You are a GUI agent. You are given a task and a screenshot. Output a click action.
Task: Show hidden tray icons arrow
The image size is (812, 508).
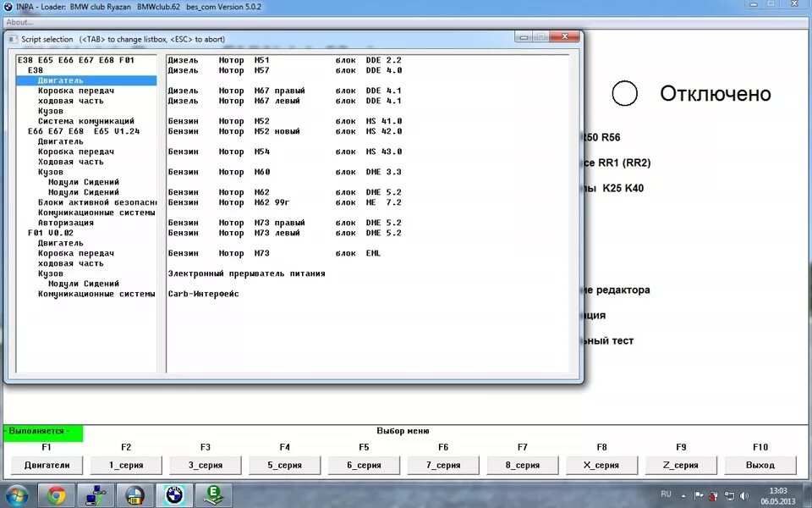[683, 496]
